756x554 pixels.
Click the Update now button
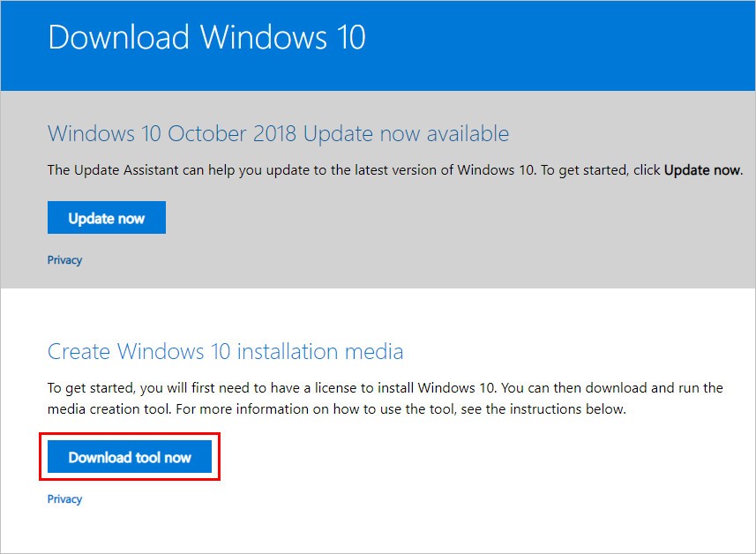(x=107, y=217)
